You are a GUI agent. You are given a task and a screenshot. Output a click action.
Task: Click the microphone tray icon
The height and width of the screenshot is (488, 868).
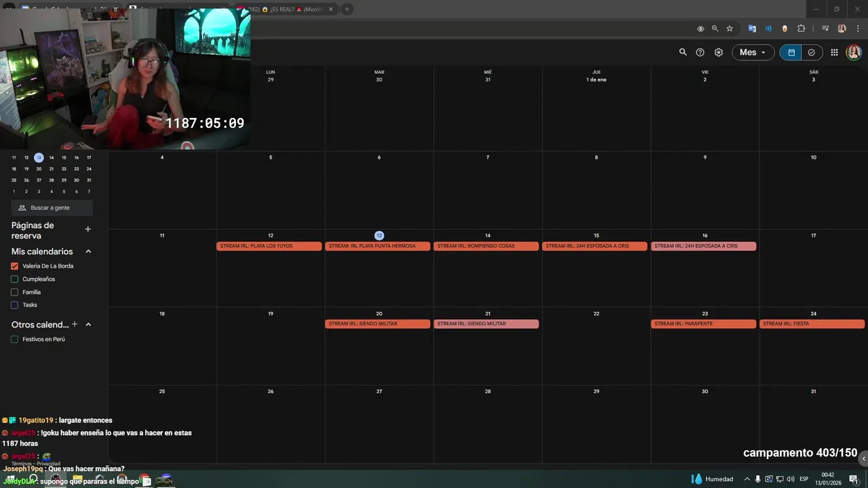pos(758,479)
